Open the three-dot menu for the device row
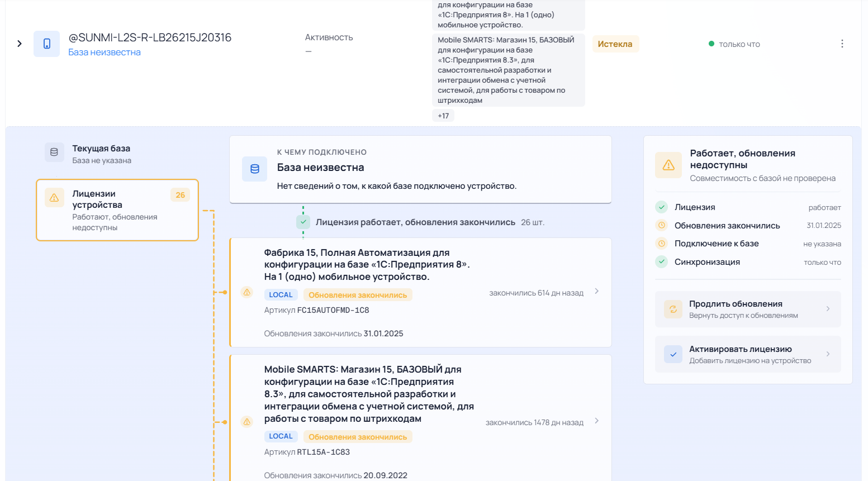The image size is (868, 481). point(842,44)
